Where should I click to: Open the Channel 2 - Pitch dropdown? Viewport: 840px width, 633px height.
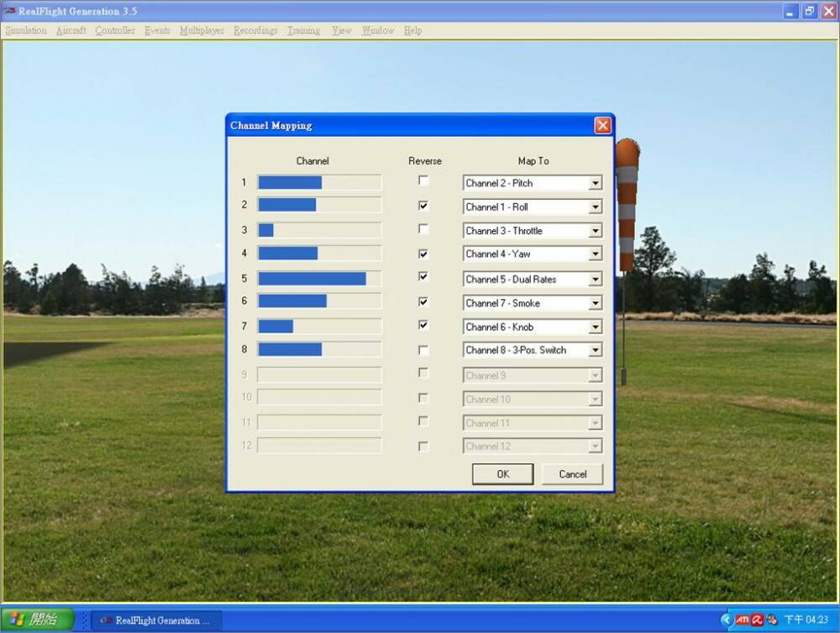coord(596,183)
